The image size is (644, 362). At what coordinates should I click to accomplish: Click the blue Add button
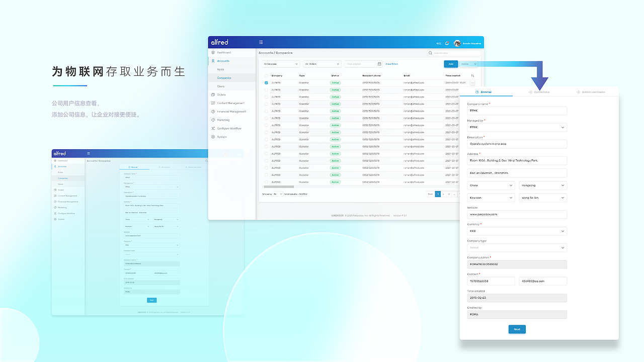point(451,64)
